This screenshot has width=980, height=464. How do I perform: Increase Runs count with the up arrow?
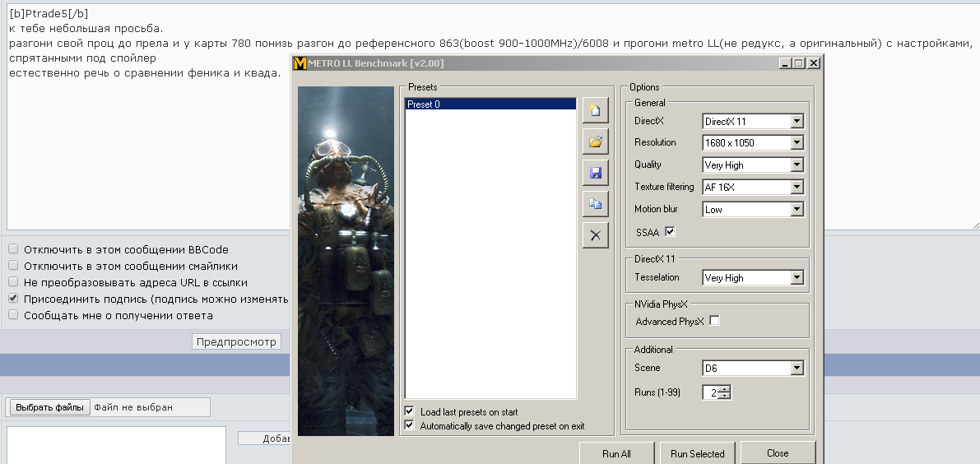(724, 389)
